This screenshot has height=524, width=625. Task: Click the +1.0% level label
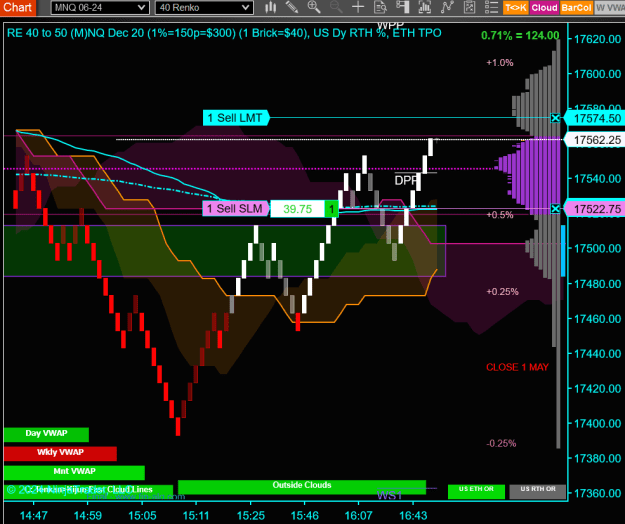[500, 63]
